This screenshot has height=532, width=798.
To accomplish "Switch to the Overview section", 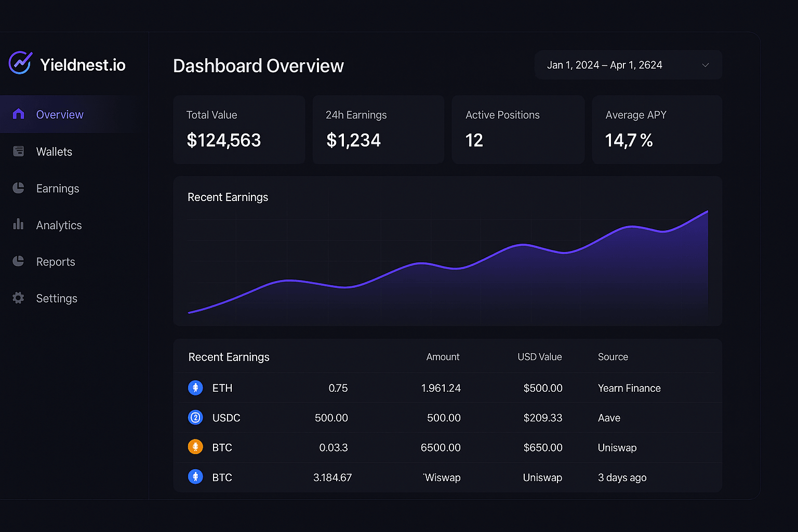I will coord(59,114).
